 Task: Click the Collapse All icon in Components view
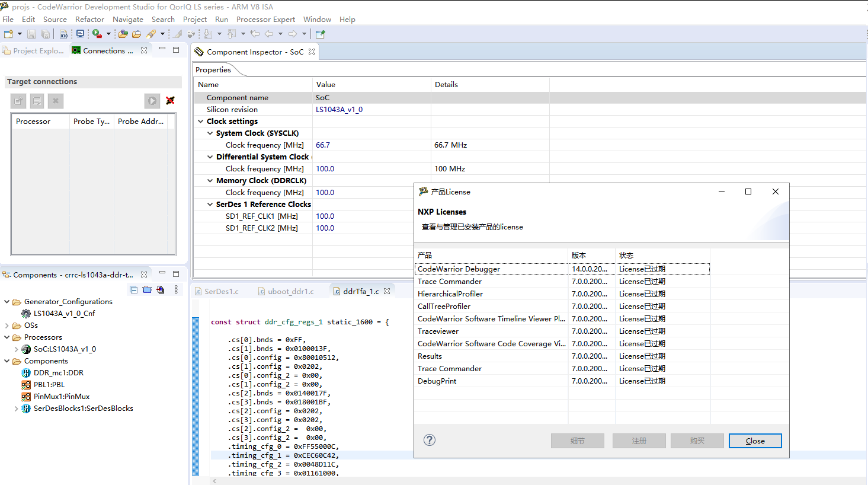coord(134,289)
